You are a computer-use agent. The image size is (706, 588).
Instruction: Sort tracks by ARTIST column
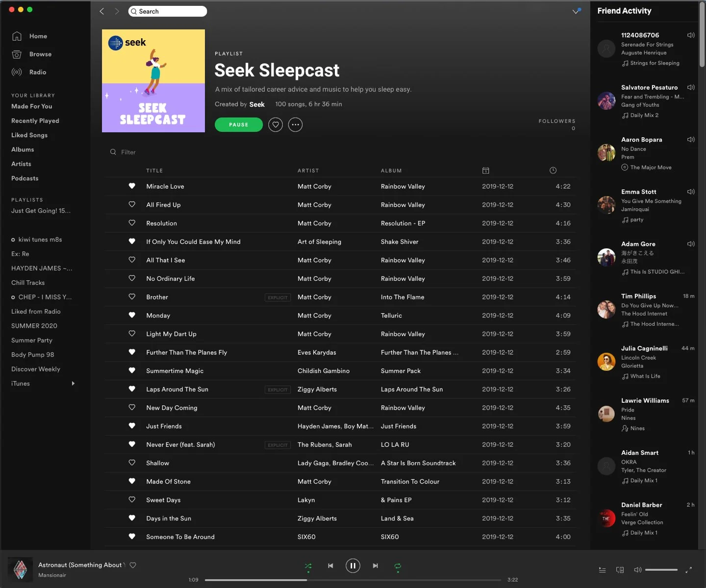(308, 171)
